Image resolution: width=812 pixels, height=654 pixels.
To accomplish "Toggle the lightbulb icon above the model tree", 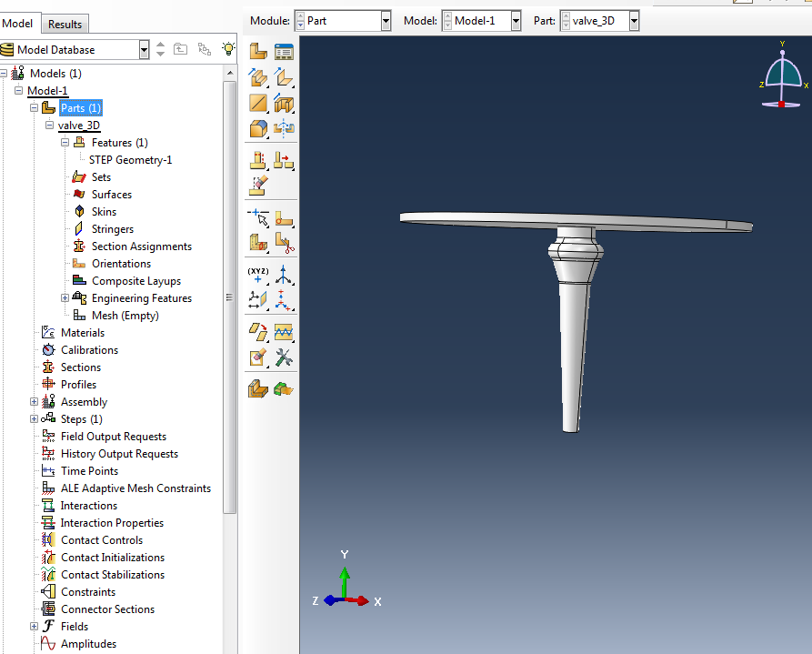I will [228, 48].
